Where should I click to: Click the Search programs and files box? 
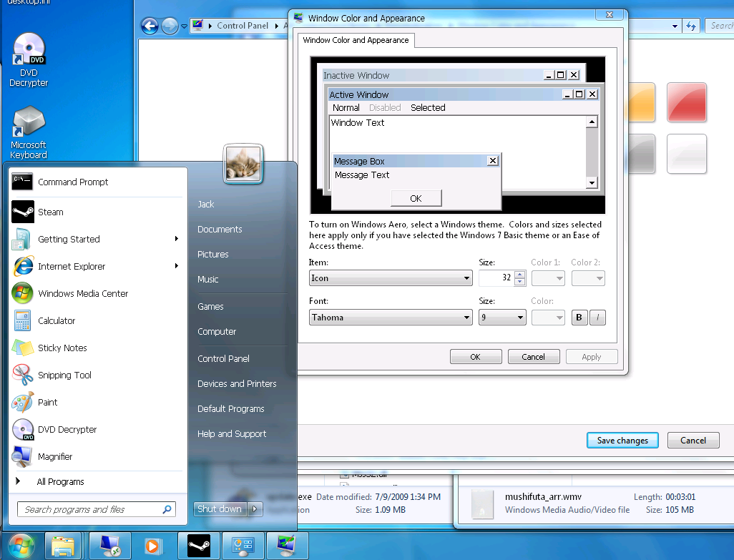tap(89, 510)
